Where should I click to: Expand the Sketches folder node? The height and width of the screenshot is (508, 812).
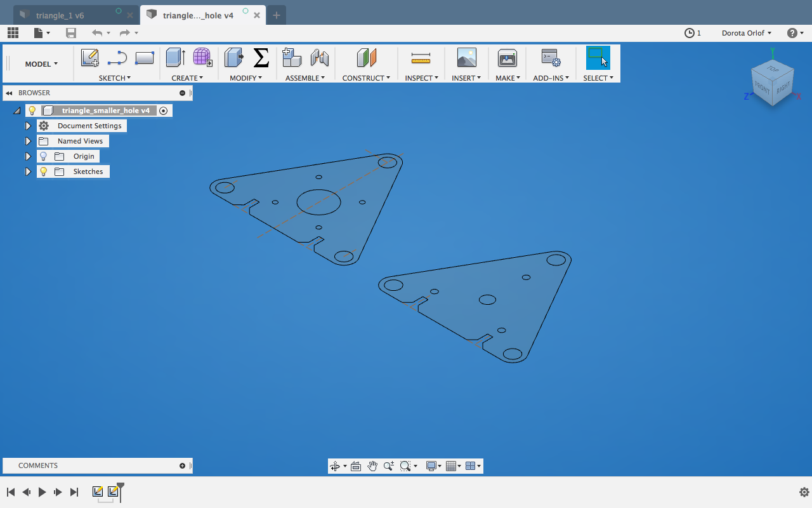pos(28,171)
